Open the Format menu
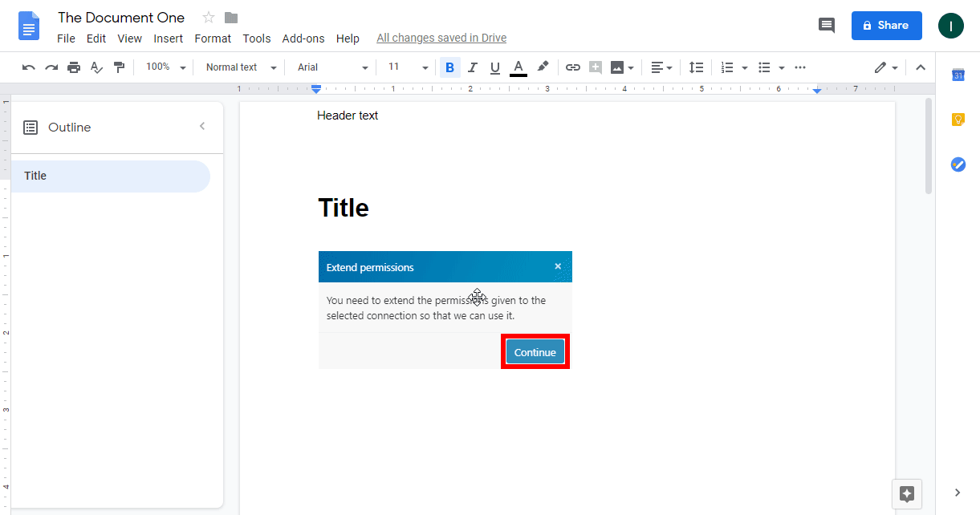980x515 pixels. 213,39
